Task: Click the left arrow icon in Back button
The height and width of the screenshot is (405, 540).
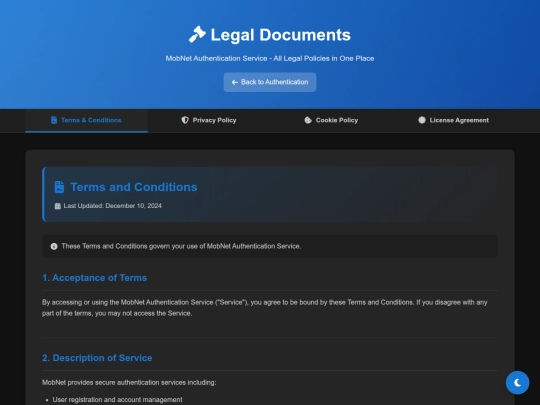Action: (x=235, y=82)
